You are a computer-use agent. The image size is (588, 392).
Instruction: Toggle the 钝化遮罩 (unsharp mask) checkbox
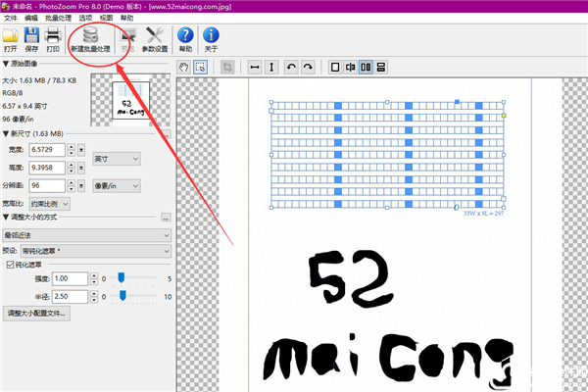11,265
